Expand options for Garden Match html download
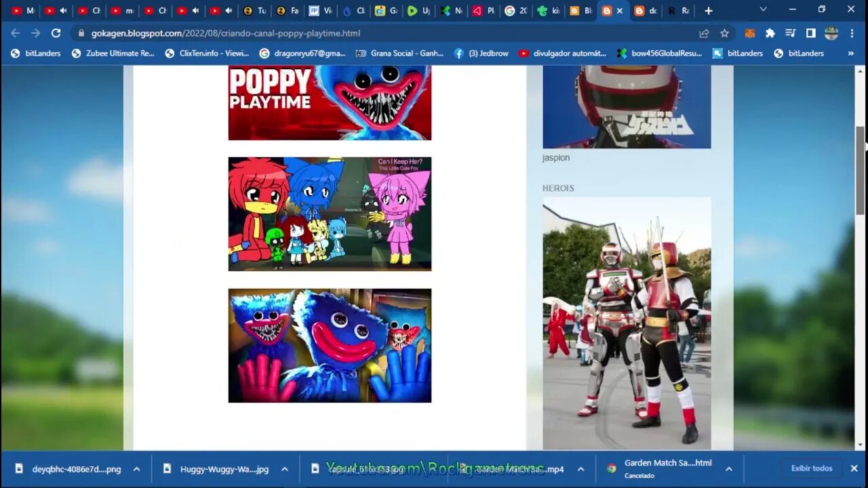This screenshot has width=868, height=488. (x=728, y=469)
